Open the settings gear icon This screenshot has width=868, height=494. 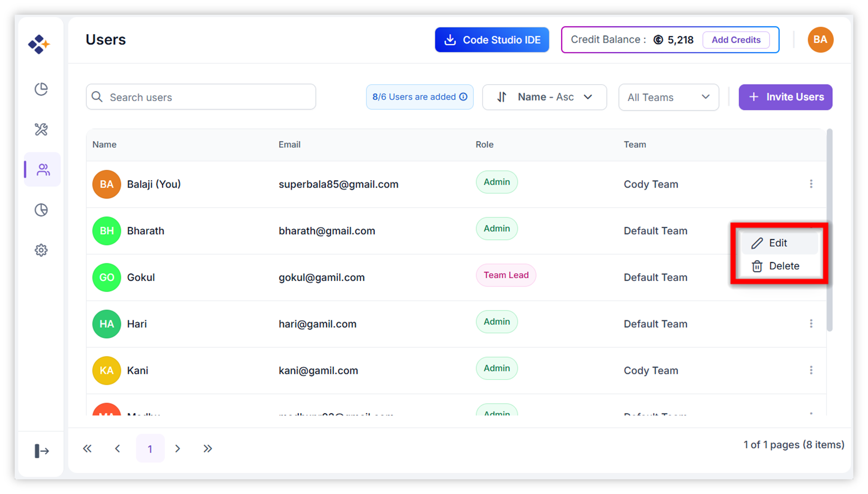point(41,250)
